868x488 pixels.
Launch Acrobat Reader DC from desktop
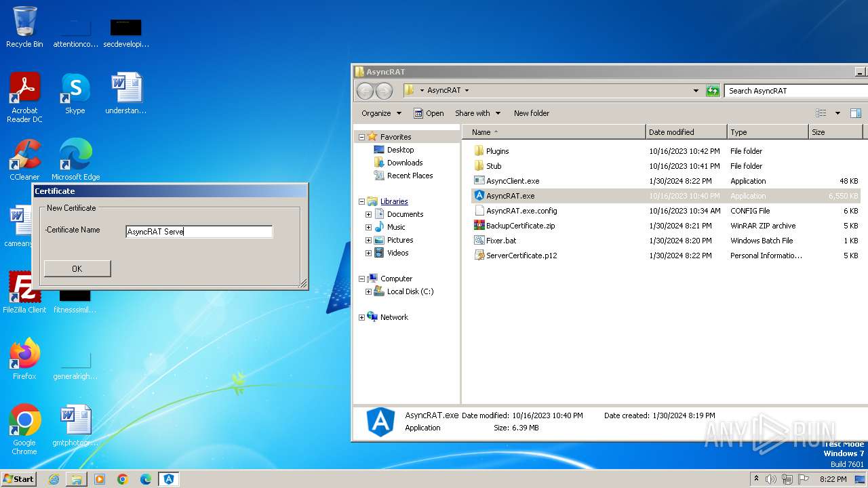pos(24,98)
